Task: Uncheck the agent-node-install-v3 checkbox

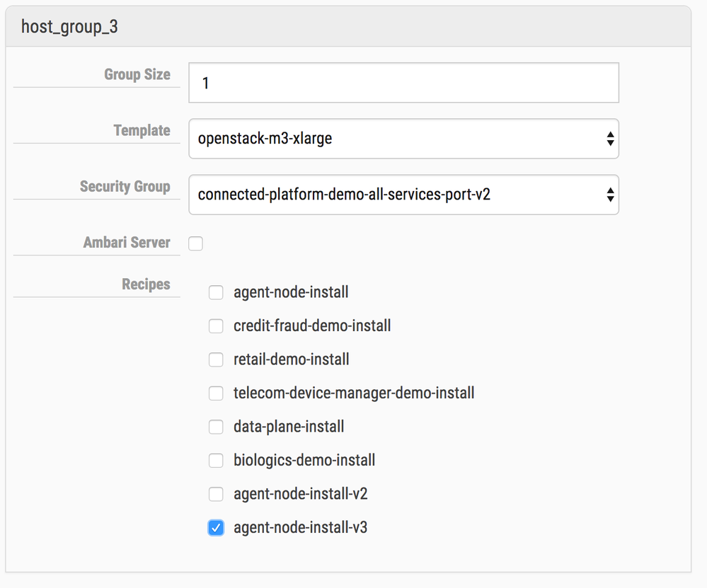Action: (216, 528)
